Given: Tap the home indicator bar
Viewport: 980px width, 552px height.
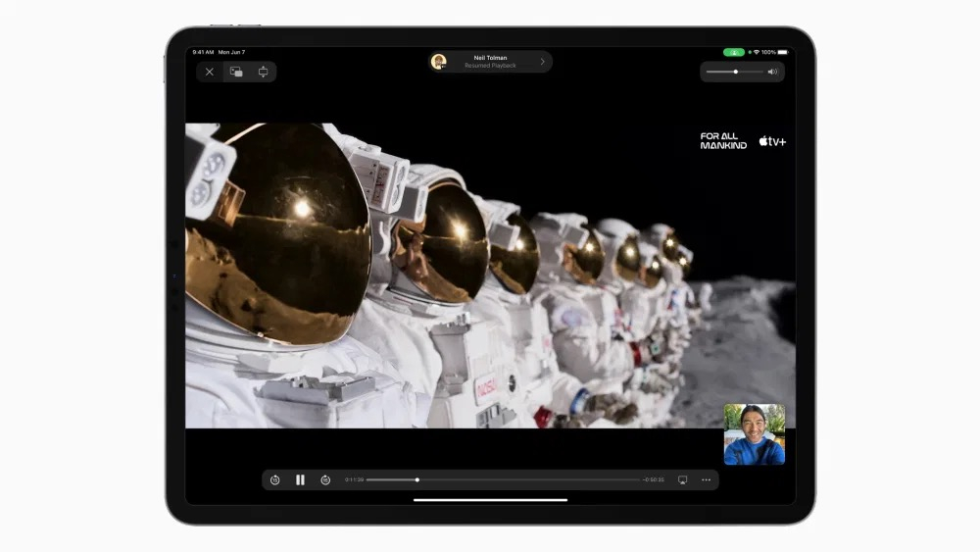Looking at the screenshot, I should pyautogui.click(x=490, y=500).
